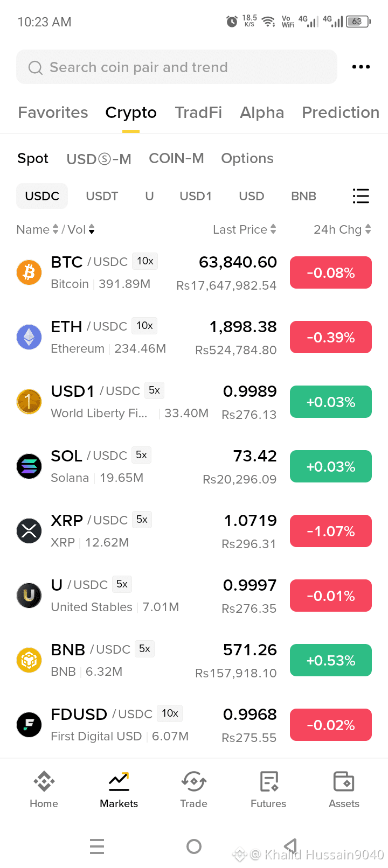Switch to the USDⓈ-M tab
Viewport: 388px width, 868px height.
99,159
